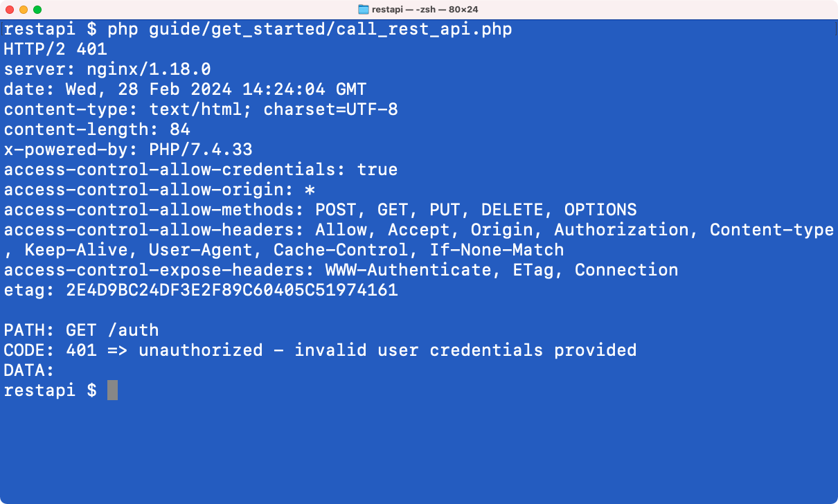This screenshot has height=504, width=838.
Task: Close the terminal window with red button
Action: click(10, 10)
